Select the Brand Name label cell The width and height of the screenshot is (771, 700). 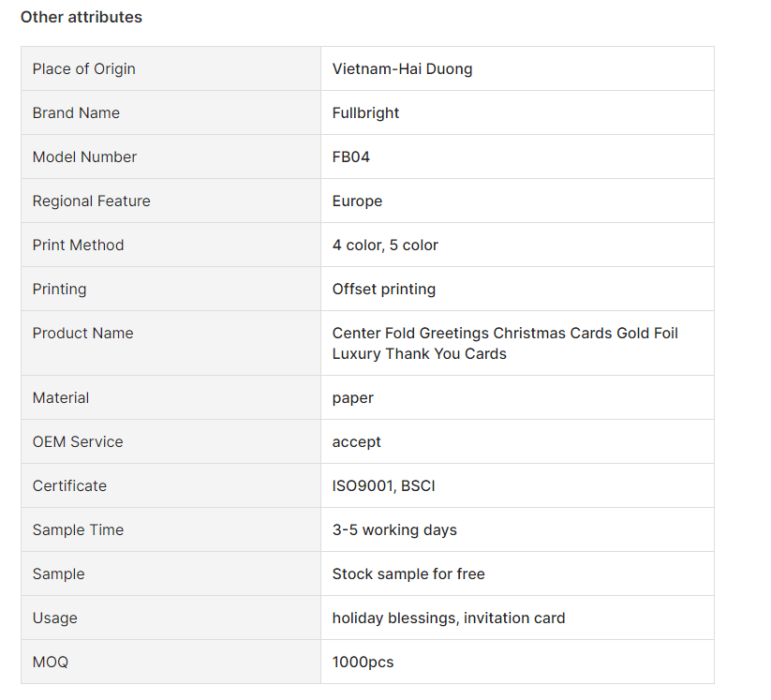[x=171, y=112]
